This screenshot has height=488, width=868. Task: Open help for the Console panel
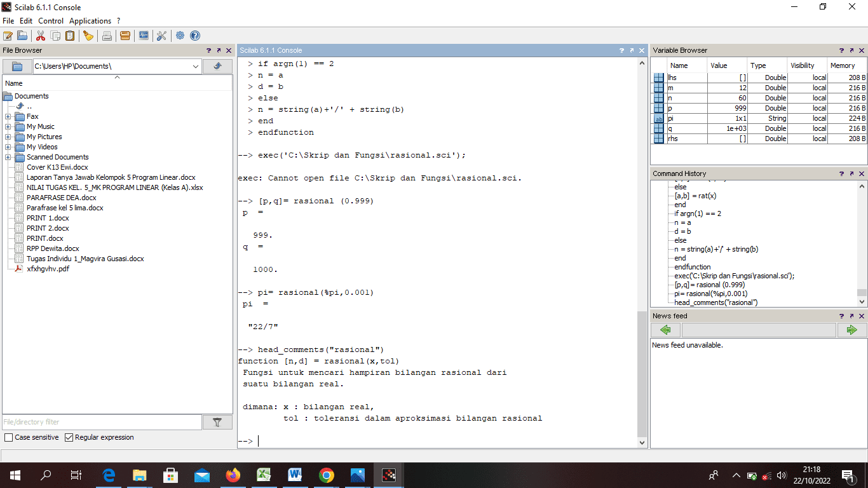[x=621, y=50]
